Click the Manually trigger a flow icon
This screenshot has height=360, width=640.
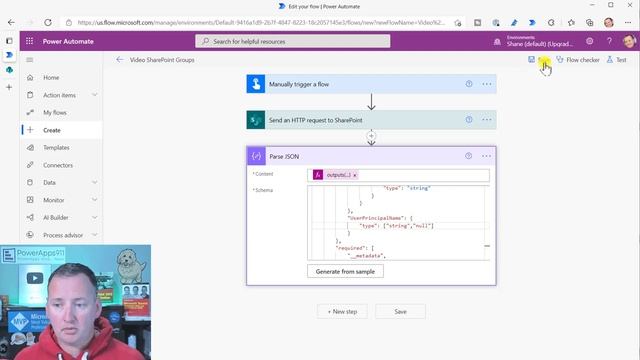click(x=256, y=84)
